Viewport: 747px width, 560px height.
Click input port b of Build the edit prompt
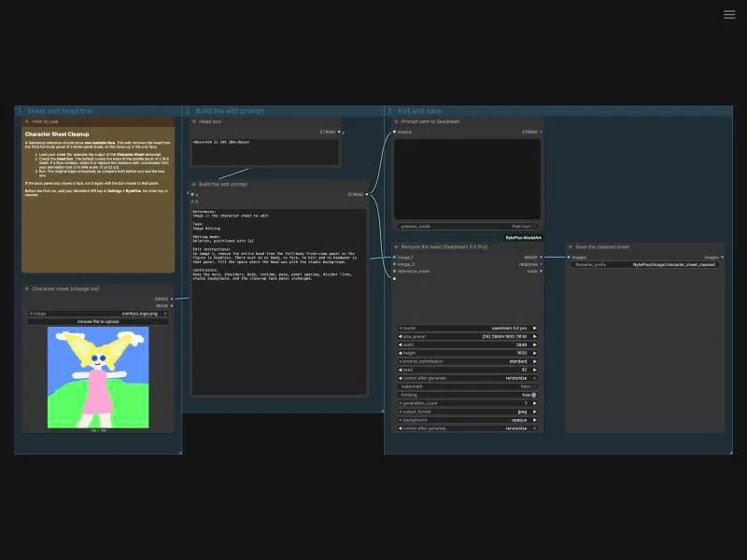pos(192,202)
